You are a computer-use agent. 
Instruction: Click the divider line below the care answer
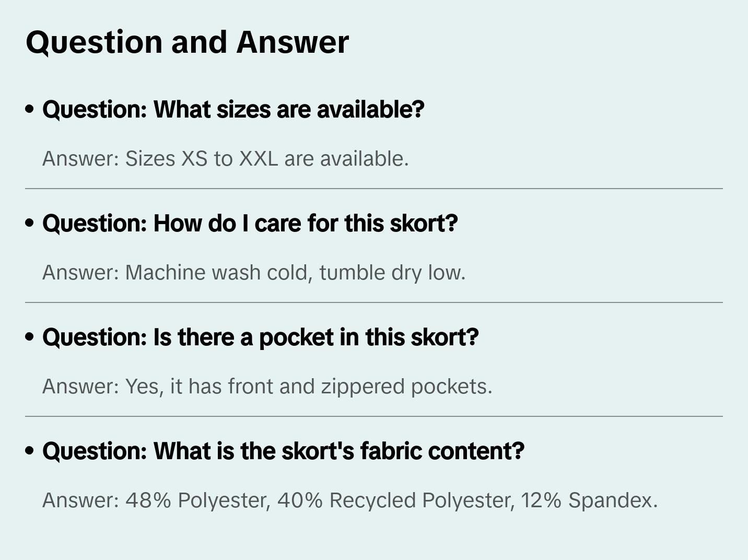(x=374, y=302)
